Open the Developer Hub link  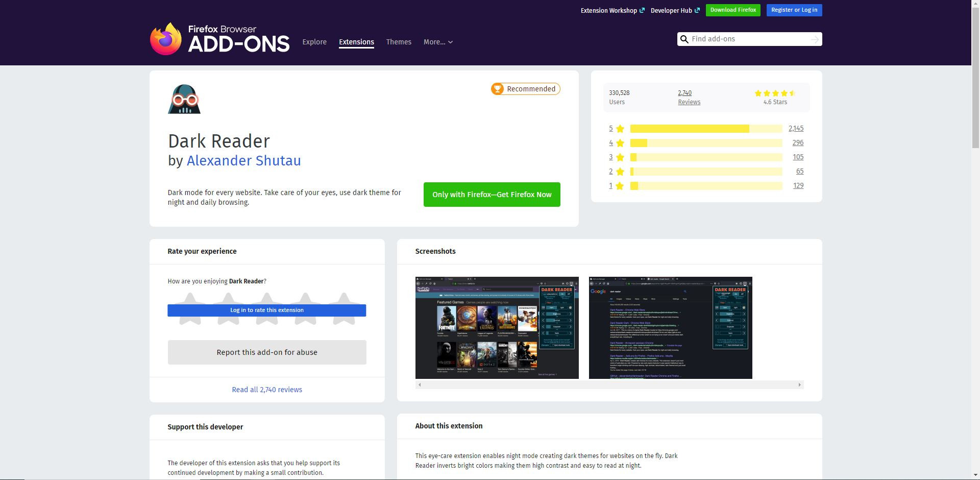[671, 10]
